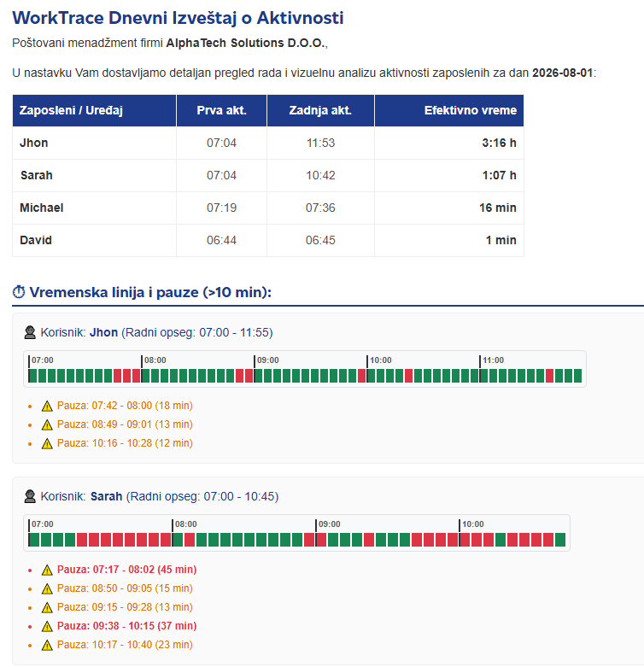Viewport: 644px width, 667px height.
Task: Click the Prva akt. column header
Action: (221, 111)
